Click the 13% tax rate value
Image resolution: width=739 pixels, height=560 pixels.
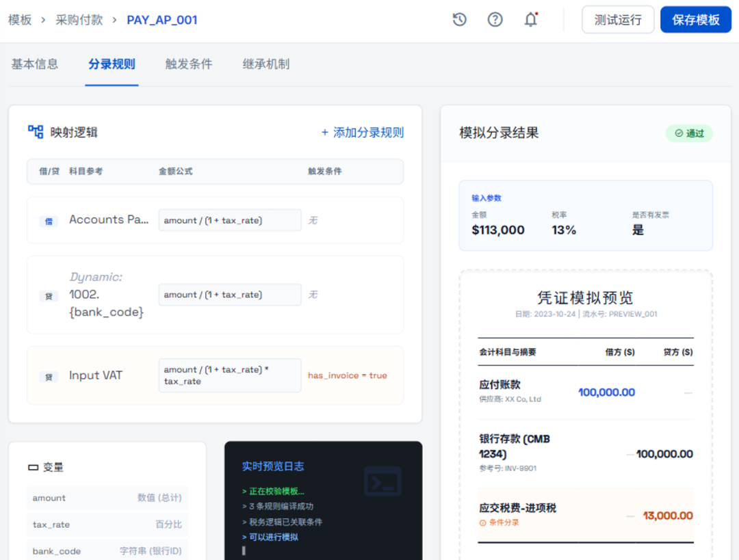click(x=564, y=230)
